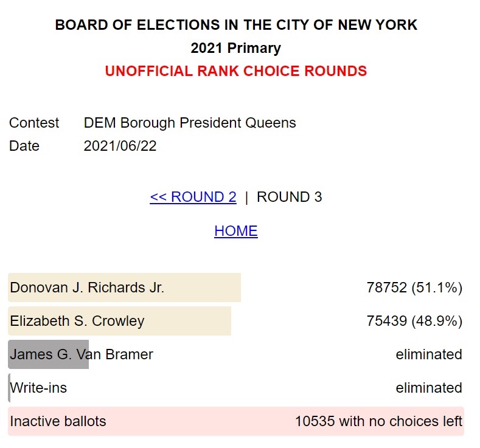Click the Write-ins eliminated status
This screenshot has width=480, height=448.
tap(428, 388)
